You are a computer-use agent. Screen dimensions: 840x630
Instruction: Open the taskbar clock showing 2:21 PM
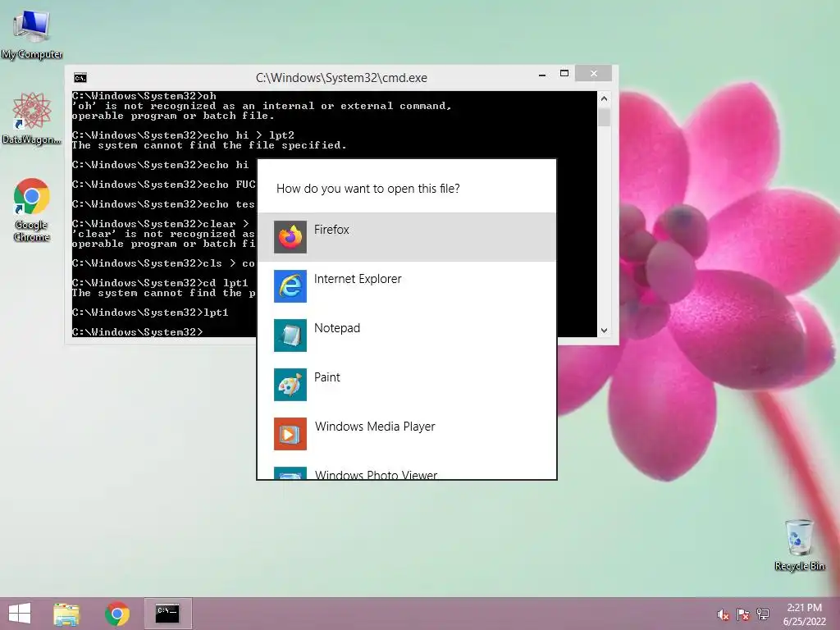point(804,614)
